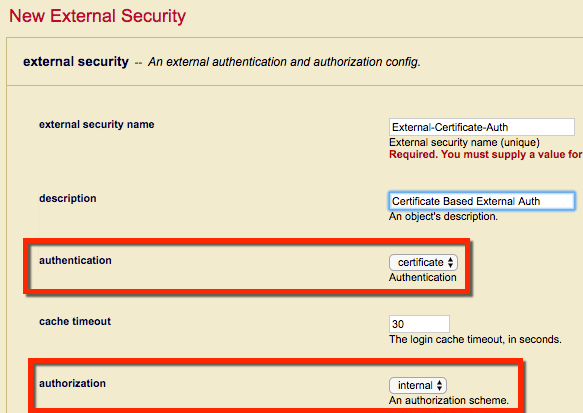
Task: Click the 'External security name (unique)' help text
Action: tap(464, 142)
